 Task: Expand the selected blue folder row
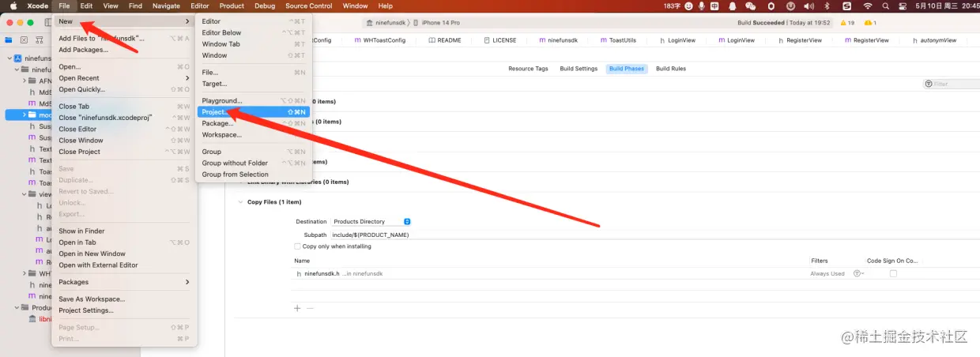[24, 115]
